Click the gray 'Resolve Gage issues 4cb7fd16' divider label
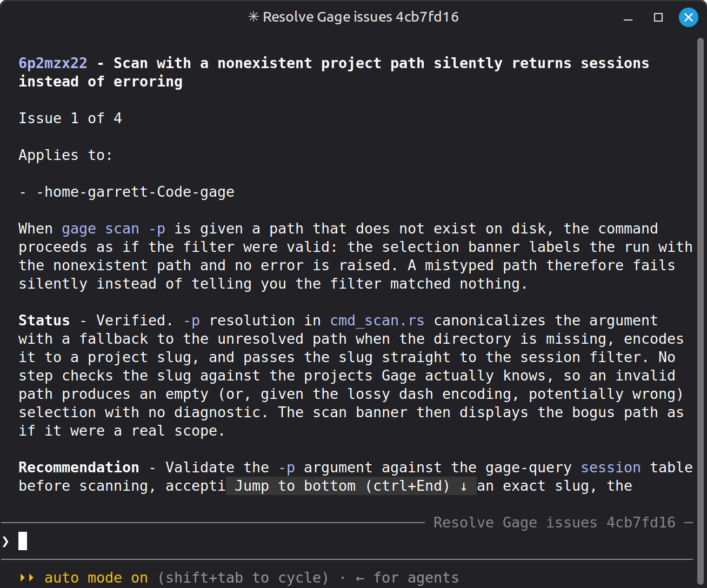Screen dimensions: 707x588 coord(555,523)
